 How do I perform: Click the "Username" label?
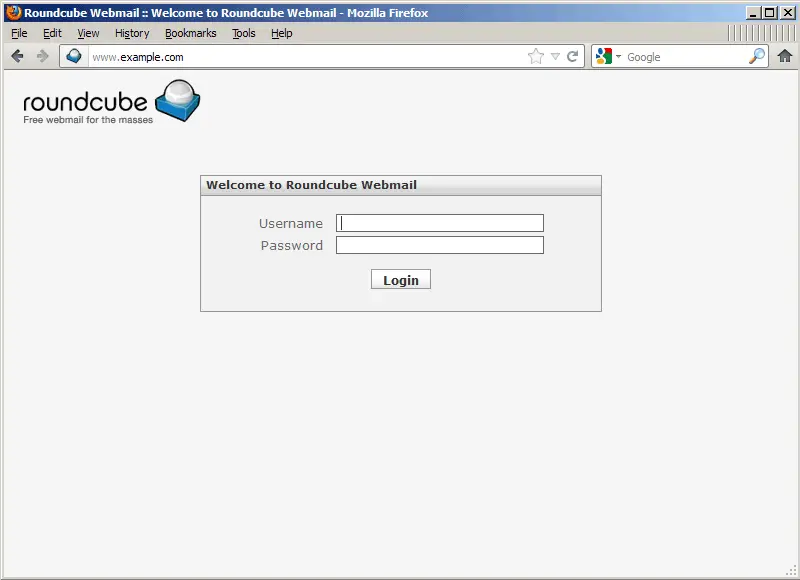(291, 223)
